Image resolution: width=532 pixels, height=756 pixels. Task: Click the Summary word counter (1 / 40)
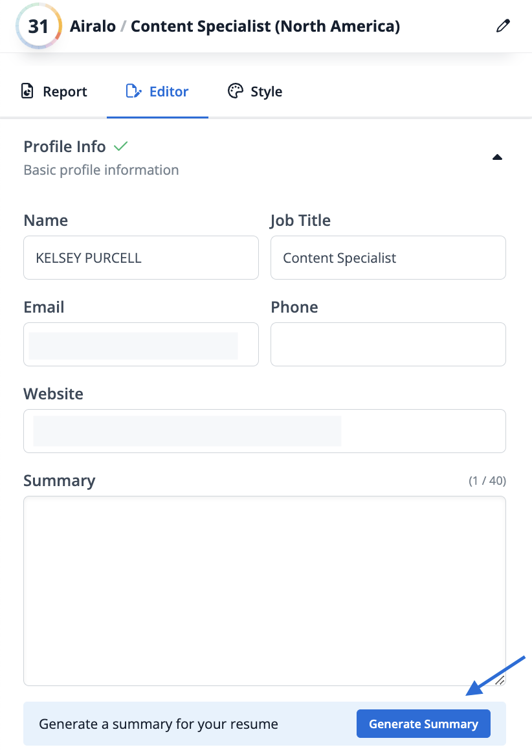click(487, 481)
